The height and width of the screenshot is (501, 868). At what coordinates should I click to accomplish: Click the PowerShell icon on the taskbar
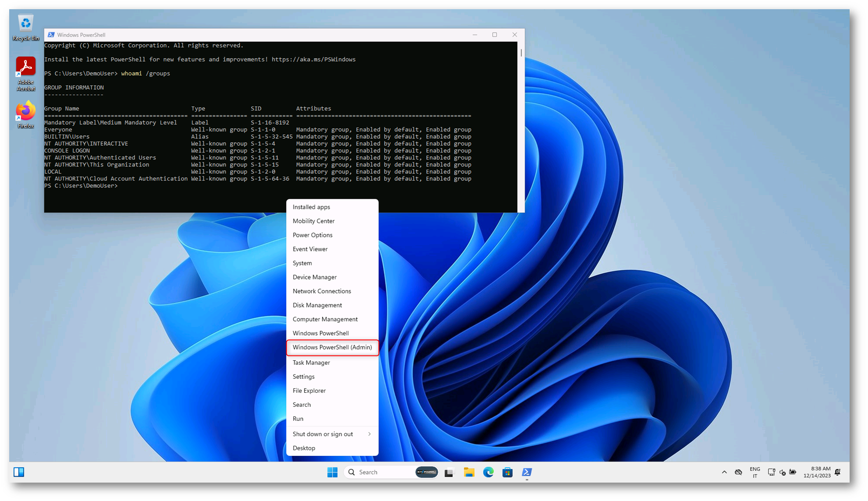coord(527,472)
